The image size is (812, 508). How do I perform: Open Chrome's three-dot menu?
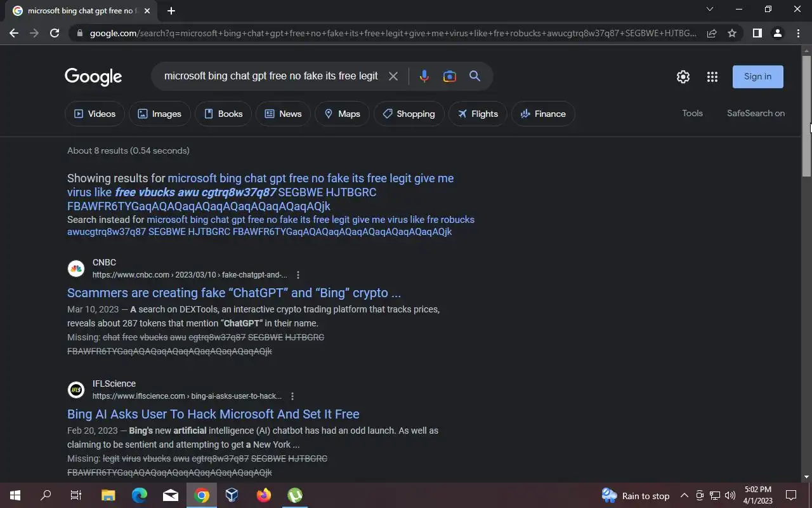[x=798, y=33]
